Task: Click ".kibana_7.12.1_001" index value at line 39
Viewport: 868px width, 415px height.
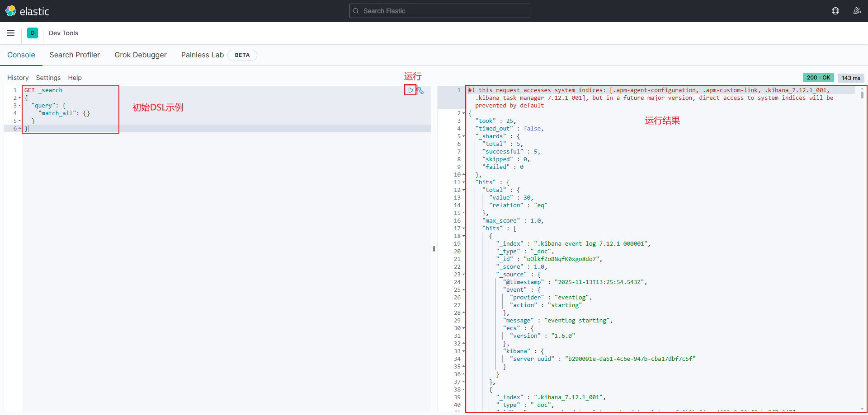Action: tap(568, 397)
